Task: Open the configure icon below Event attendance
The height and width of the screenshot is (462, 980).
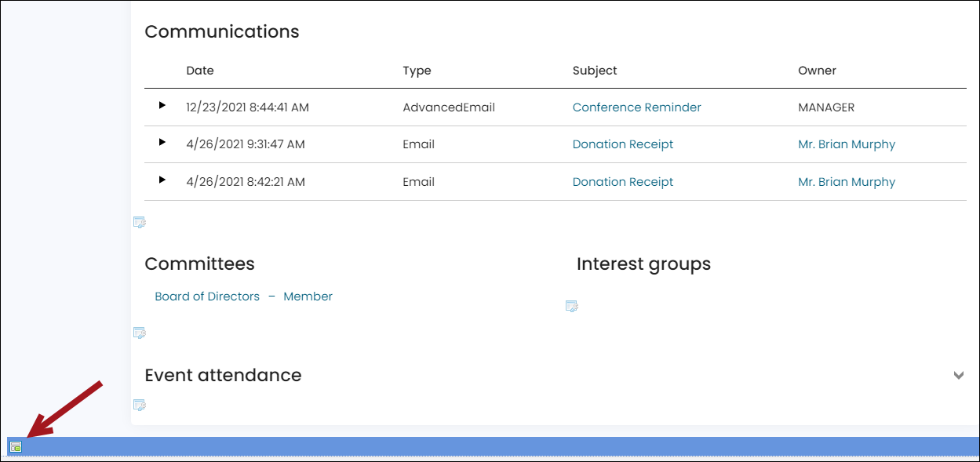Action: [140, 405]
